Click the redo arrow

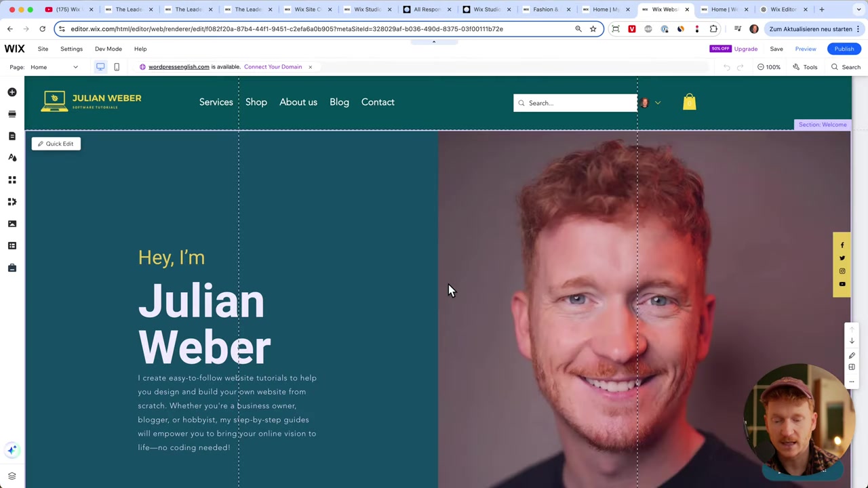coord(741,67)
